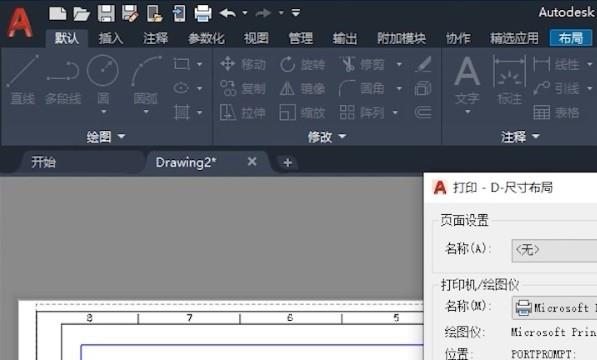Click the 阵列 array tool
Image resolution: width=597 pixels, height=360 pixels.
coord(362,113)
